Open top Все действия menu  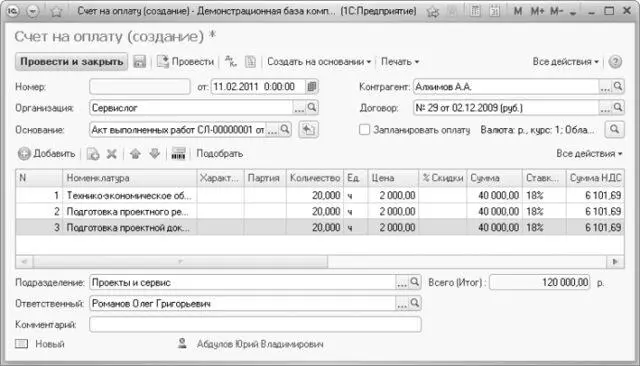(565, 62)
